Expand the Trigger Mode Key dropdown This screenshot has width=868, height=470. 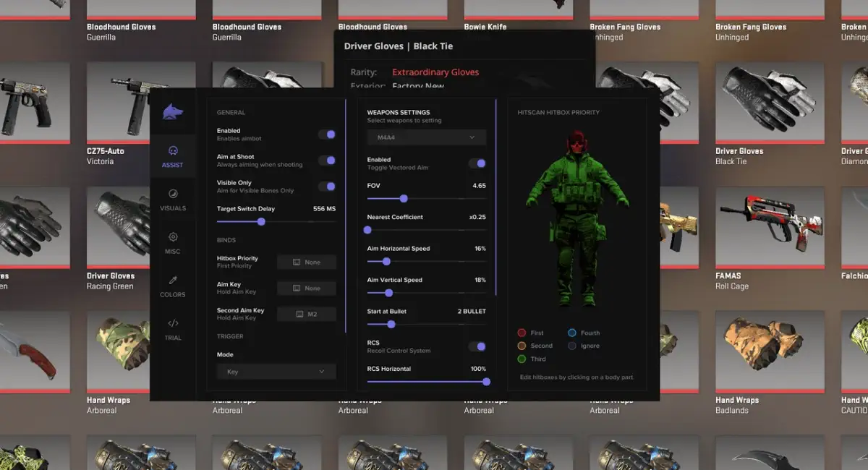click(x=276, y=372)
